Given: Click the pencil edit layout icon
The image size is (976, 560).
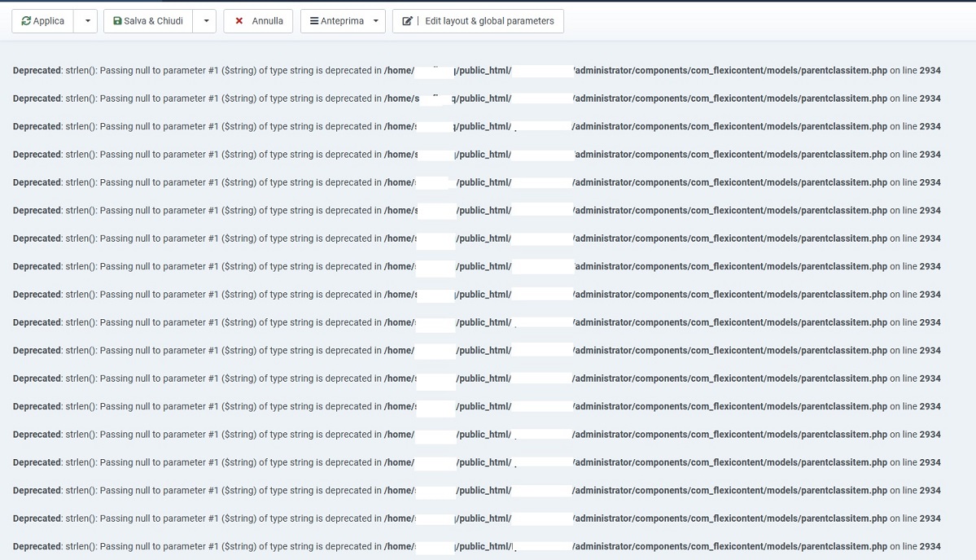Looking at the screenshot, I should point(407,21).
